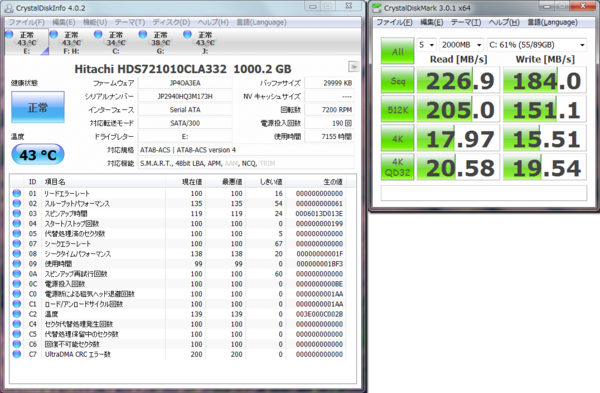Click the serial number field JP2940HQ3M173H

(185, 96)
